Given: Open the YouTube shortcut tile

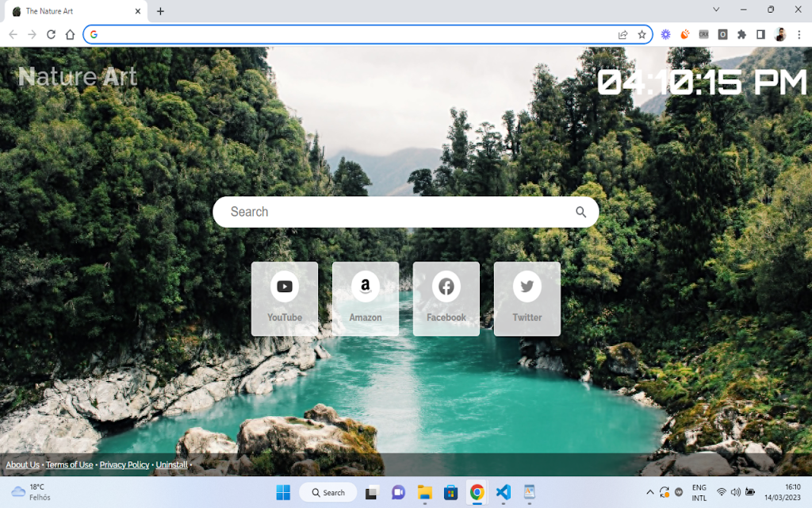Looking at the screenshot, I should [x=285, y=298].
